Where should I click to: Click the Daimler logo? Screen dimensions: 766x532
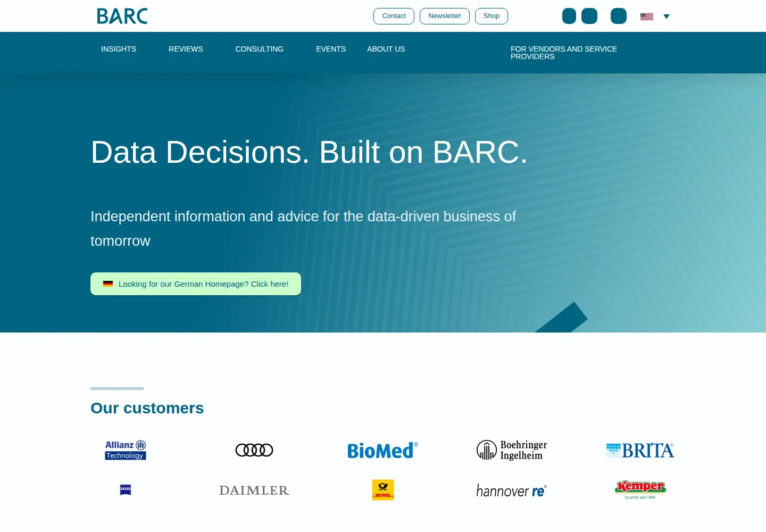click(x=254, y=490)
